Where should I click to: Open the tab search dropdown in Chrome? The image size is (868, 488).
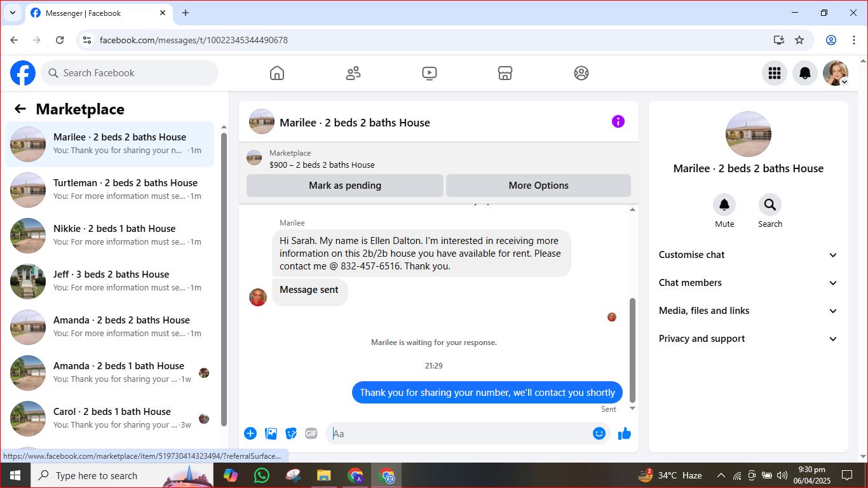(x=12, y=13)
